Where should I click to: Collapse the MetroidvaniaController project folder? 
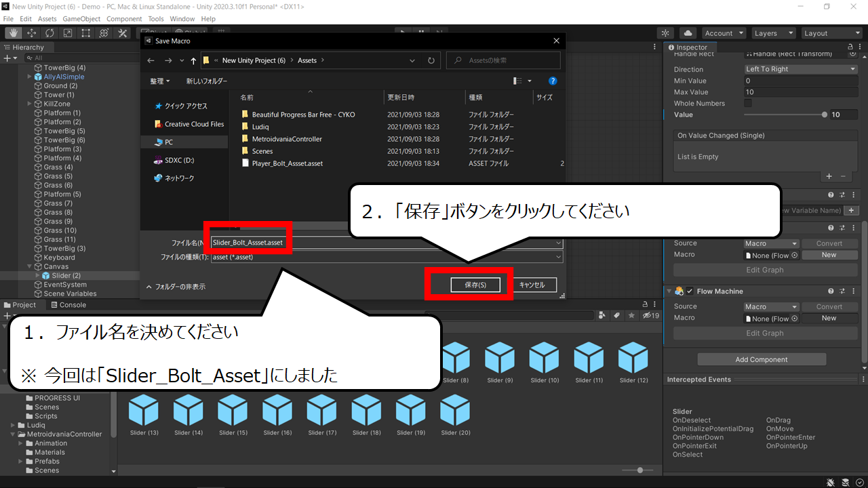(13, 434)
